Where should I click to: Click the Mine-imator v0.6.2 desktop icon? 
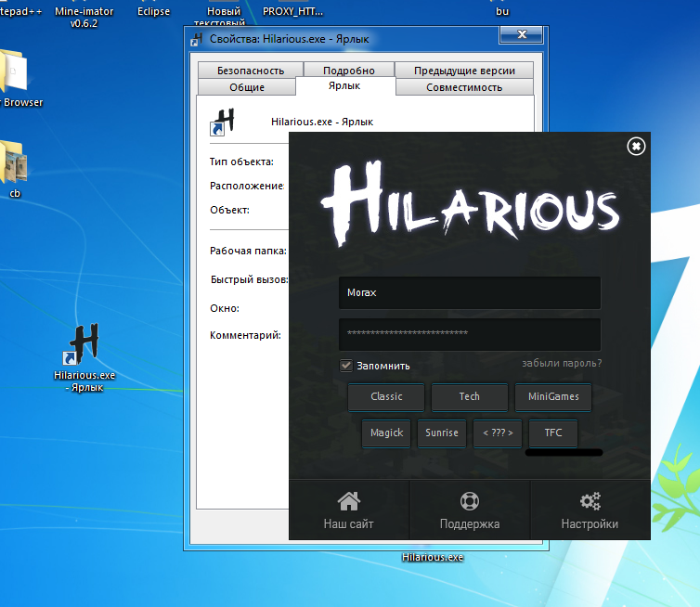84,13
